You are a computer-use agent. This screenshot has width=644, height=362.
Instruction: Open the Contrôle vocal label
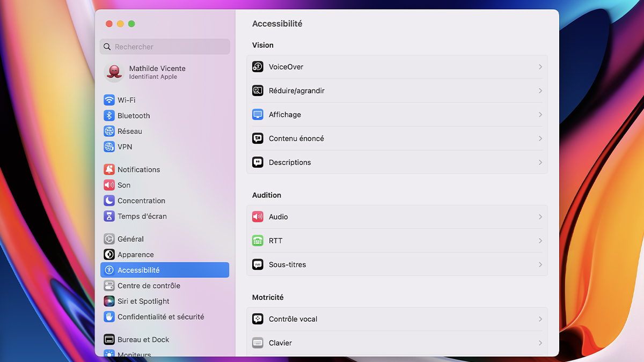coord(293,319)
